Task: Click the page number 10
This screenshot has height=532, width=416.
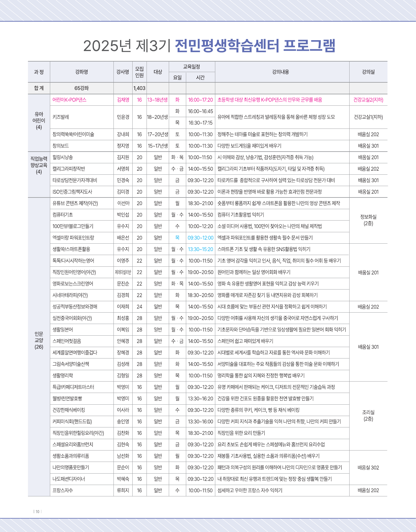Action: click(x=37, y=511)
